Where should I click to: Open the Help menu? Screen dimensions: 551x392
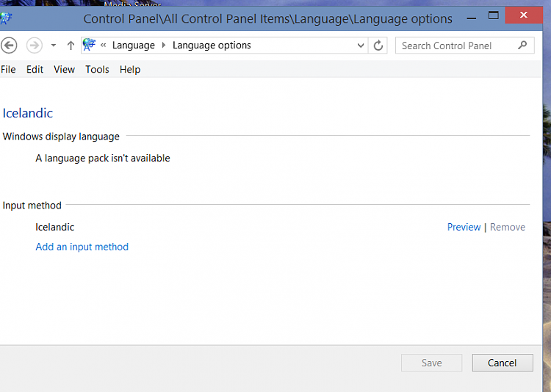(x=130, y=70)
